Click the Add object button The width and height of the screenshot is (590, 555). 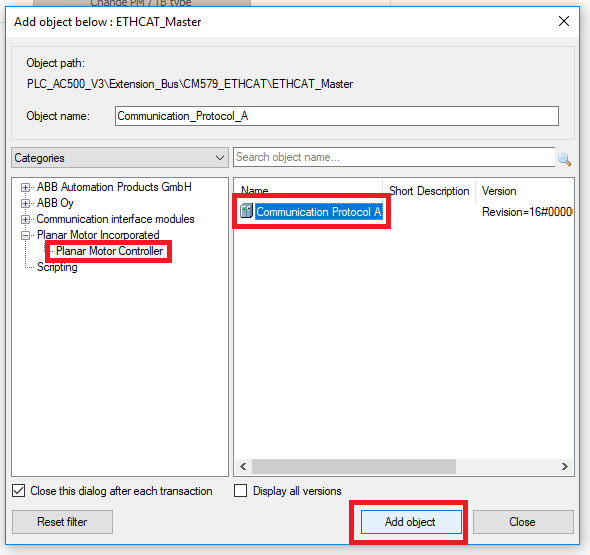tap(411, 522)
